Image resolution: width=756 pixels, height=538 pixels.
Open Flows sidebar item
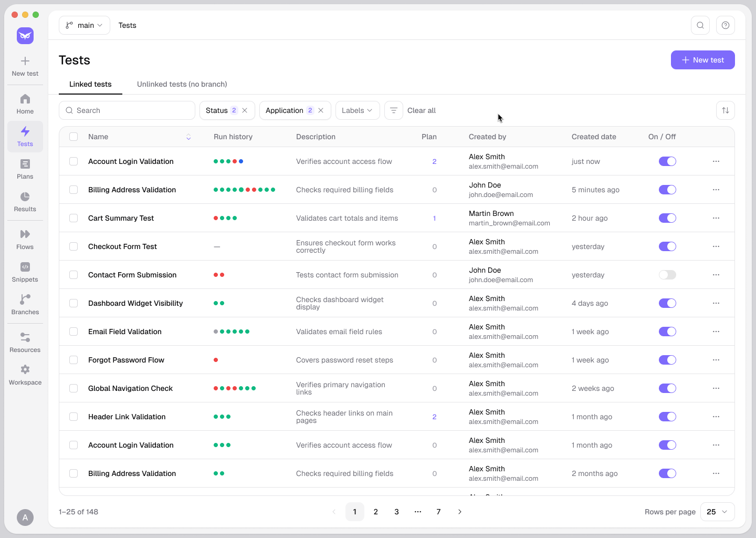(x=25, y=240)
